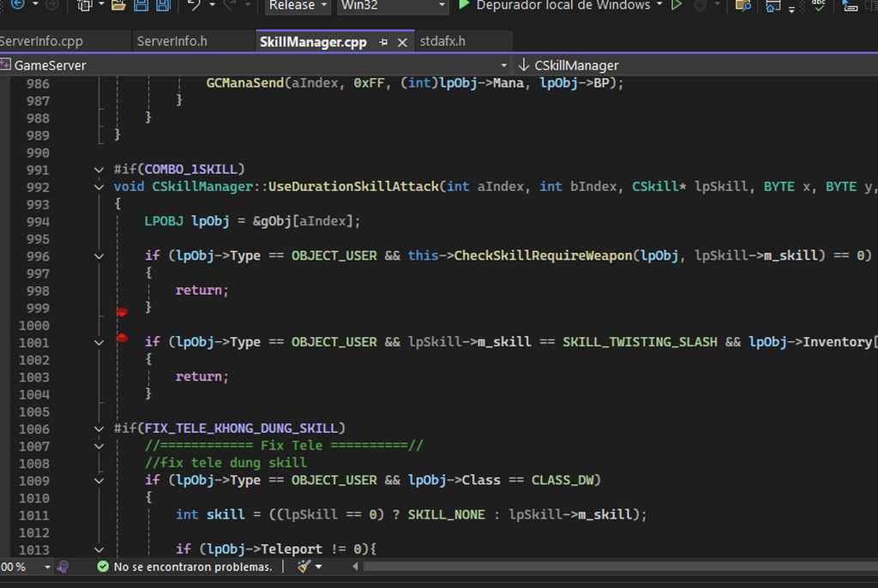Toggle the breakpoint on line 999
This screenshot has height=588, width=878.
tap(122, 312)
